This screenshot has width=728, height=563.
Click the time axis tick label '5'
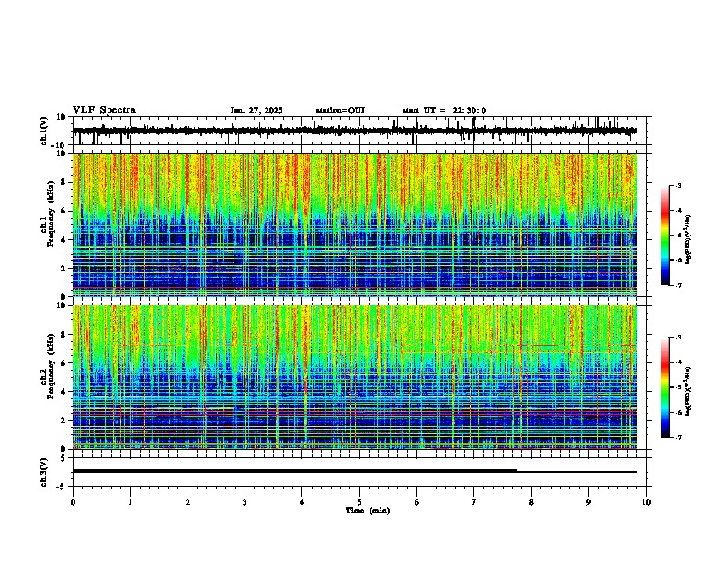coord(359,502)
